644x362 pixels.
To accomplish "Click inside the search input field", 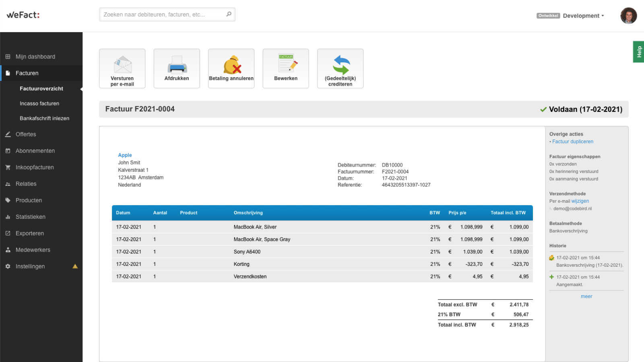I will tap(161, 14).
